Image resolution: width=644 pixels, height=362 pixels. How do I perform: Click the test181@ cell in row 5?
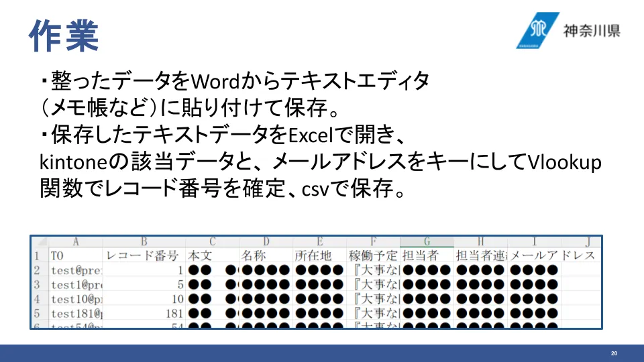pyautogui.click(x=75, y=314)
